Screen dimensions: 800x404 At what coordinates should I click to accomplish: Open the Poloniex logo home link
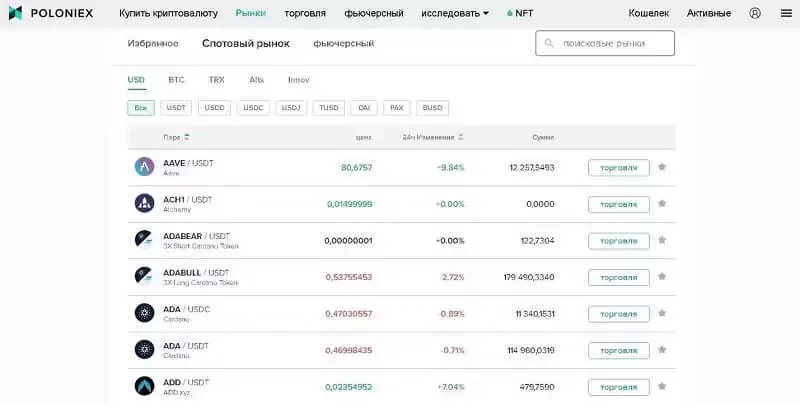coord(51,13)
